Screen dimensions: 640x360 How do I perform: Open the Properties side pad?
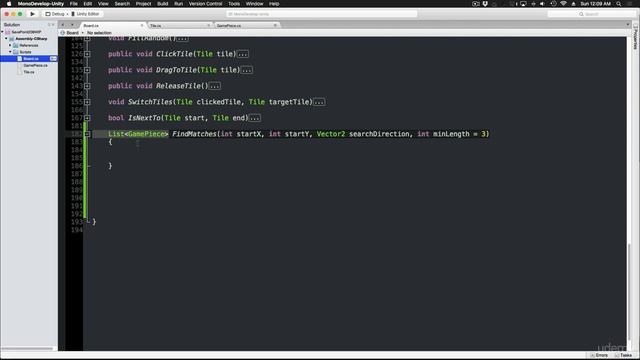coord(636,38)
